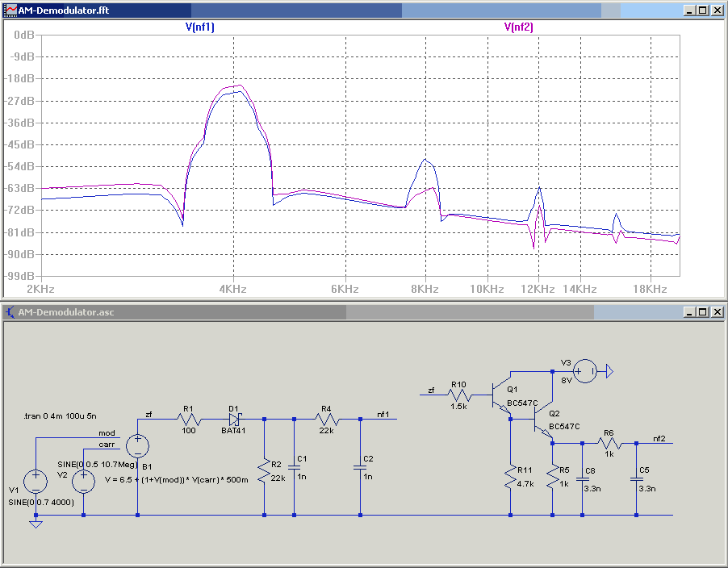728x568 pixels.
Task: Select resistor R11 symbol
Action: coord(510,478)
